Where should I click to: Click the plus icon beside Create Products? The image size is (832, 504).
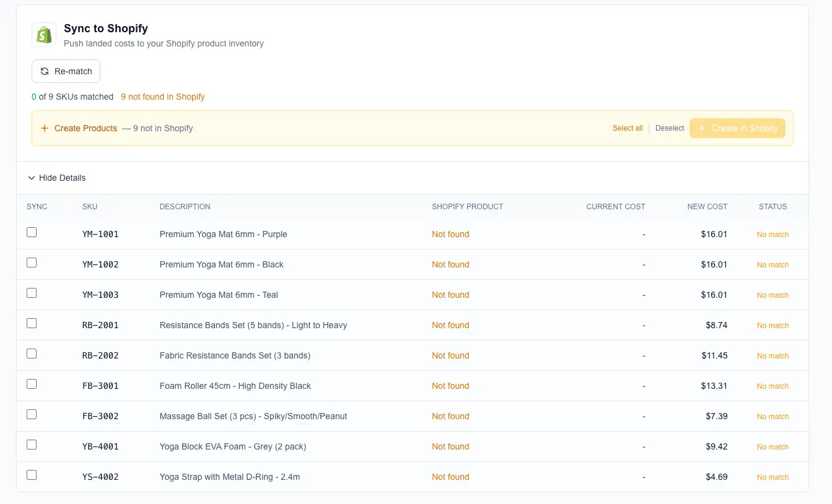point(45,128)
